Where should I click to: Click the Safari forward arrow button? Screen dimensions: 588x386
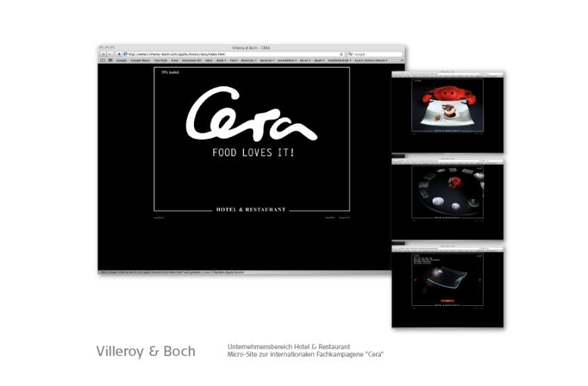[109, 54]
